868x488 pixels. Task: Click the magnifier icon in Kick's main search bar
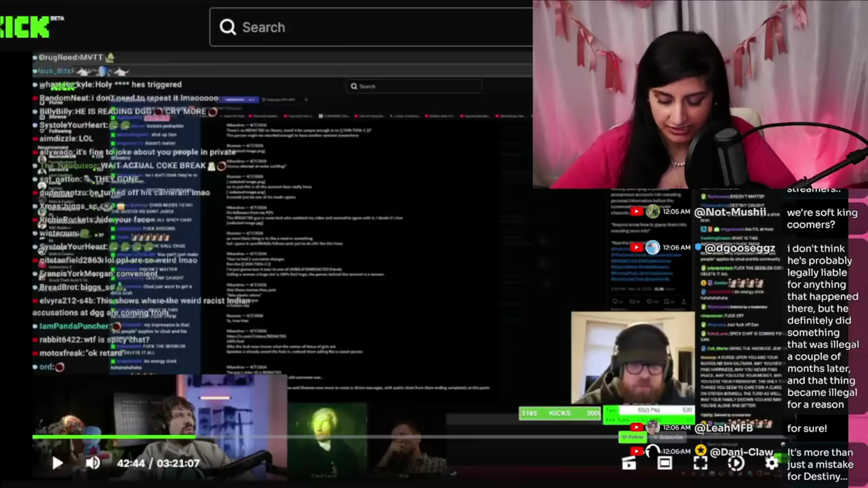pos(228,27)
